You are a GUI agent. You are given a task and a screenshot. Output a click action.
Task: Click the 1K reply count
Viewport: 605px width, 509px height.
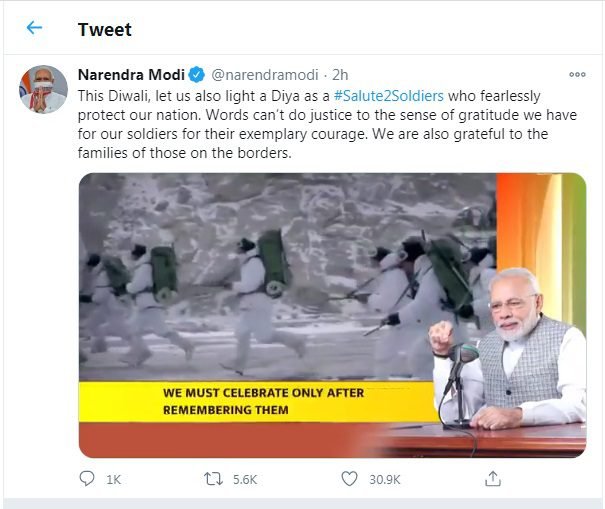pyautogui.click(x=113, y=480)
